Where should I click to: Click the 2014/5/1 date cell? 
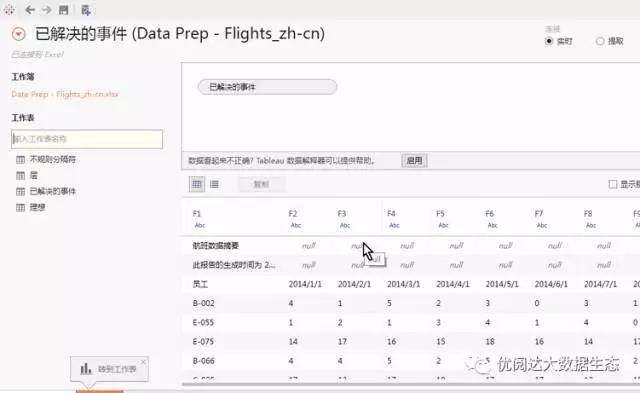pyautogui.click(x=502, y=284)
